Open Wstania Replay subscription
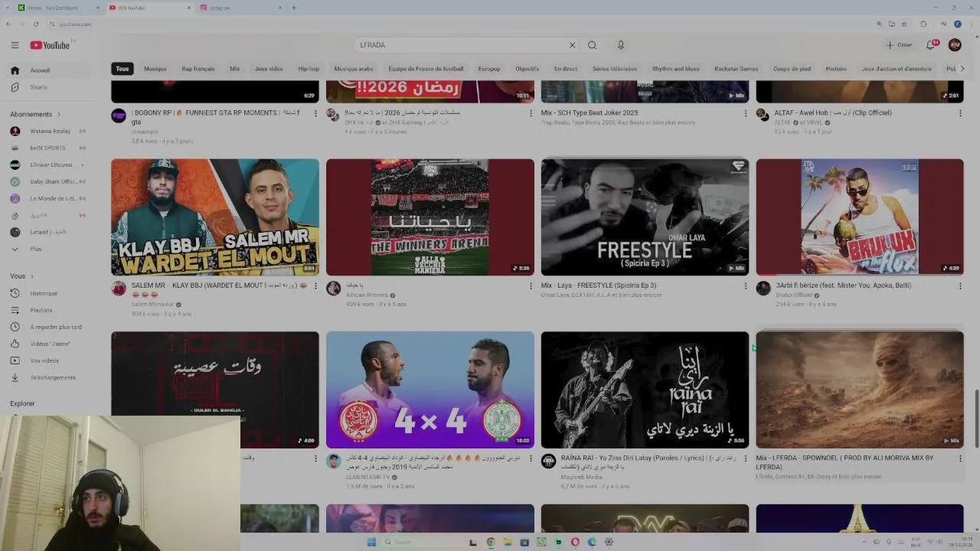The height and width of the screenshot is (551, 980). coord(47,131)
